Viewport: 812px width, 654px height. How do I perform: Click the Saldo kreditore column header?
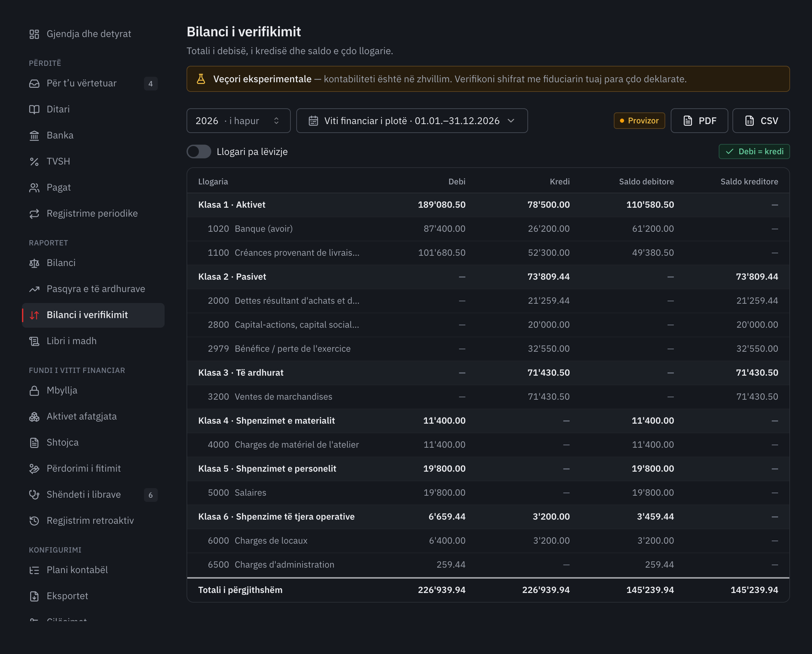pyautogui.click(x=749, y=182)
